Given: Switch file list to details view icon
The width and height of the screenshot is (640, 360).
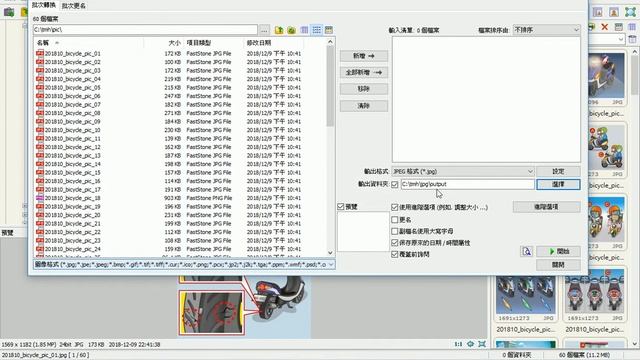Looking at the screenshot, I should click(x=304, y=30).
